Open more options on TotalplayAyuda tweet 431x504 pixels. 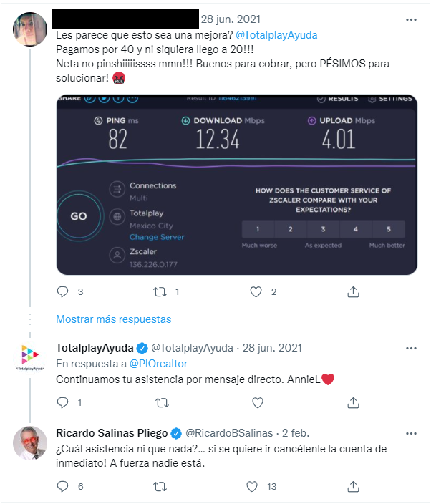point(410,348)
